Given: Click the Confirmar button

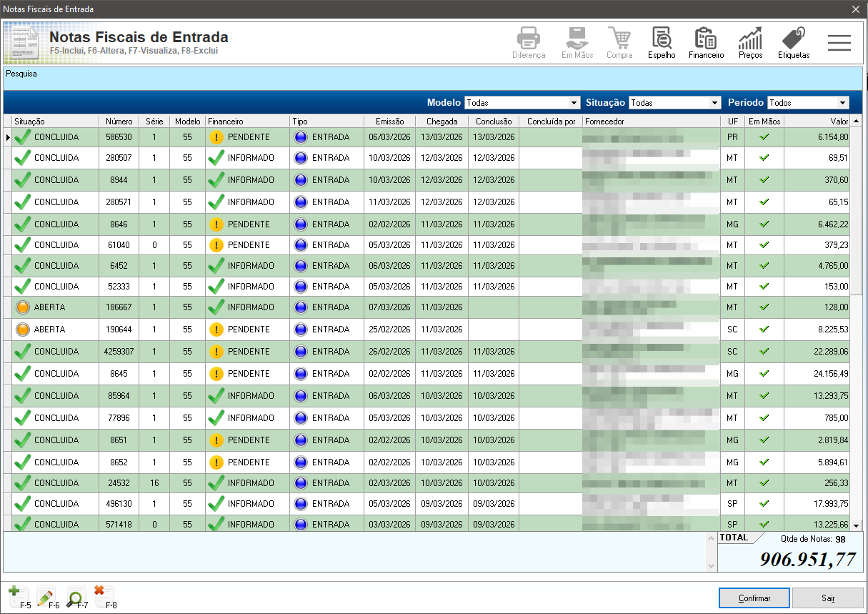Looking at the screenshot, I should click(754, 598).
